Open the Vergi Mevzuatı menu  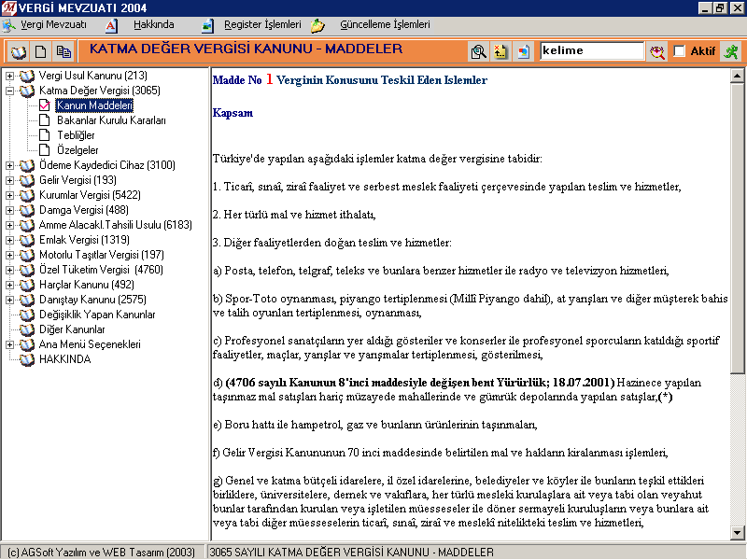[51, 24]
